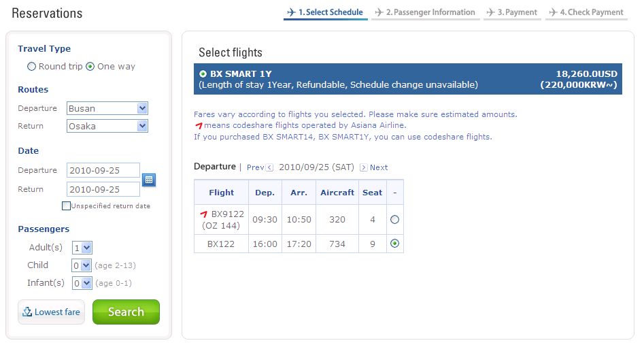This screenshot has height=345, width=644.
Task: Click the Next day arrow icon
Action: pyautogui.click(x=363, y=167)
